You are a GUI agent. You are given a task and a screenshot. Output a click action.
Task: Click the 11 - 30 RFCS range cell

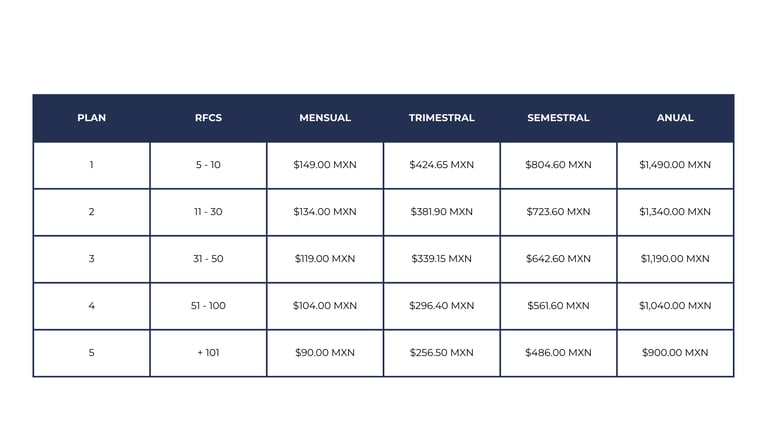[208, 212]
